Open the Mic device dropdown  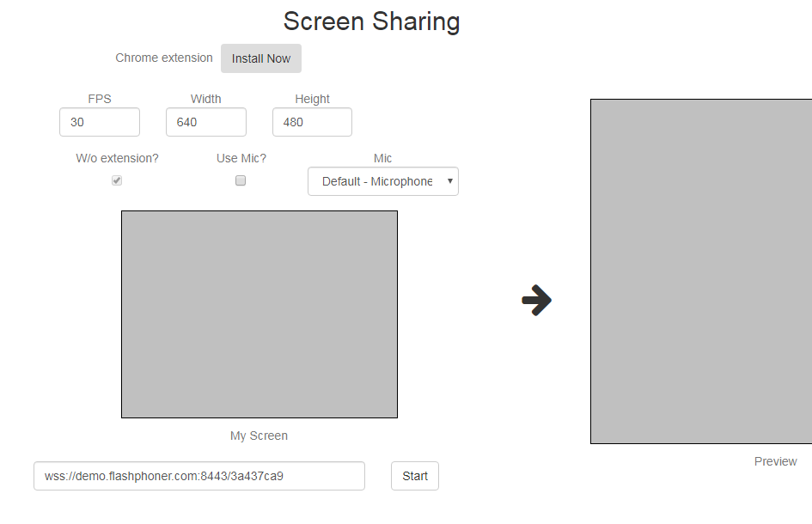382,181
